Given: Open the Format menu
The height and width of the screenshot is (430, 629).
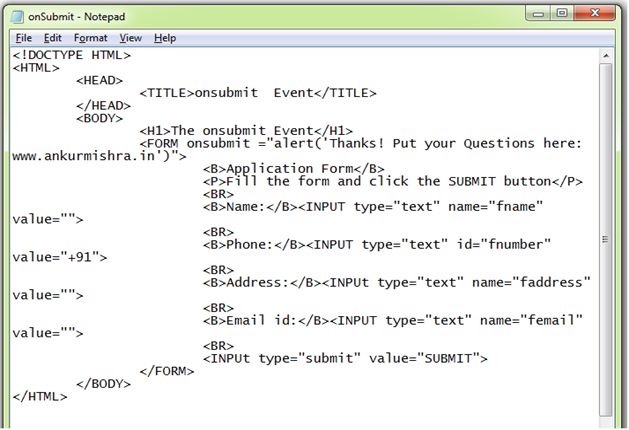Looking at the screenshot, I should 91,38.
